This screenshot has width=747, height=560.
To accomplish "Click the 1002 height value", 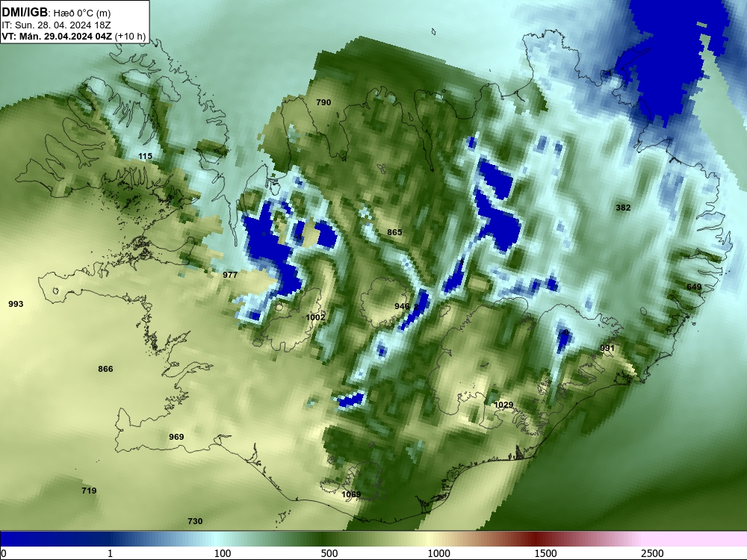I will 315,317.
